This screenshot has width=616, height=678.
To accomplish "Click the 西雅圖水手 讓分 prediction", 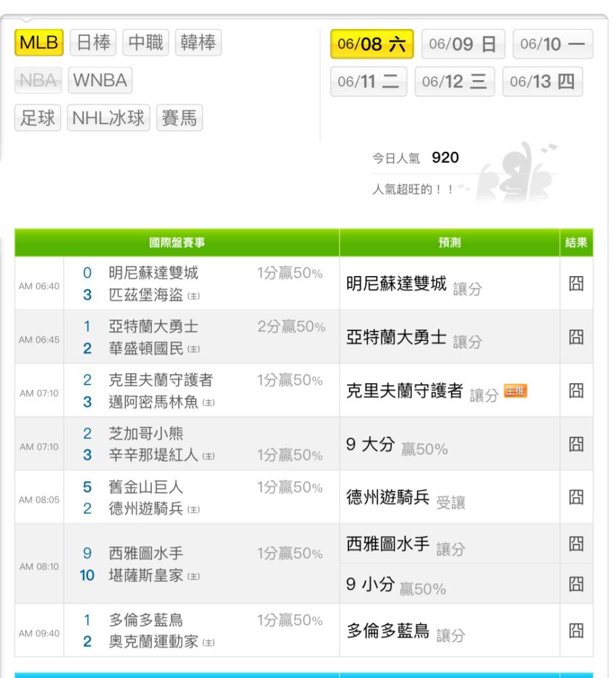I will click(x=405, y=546).
